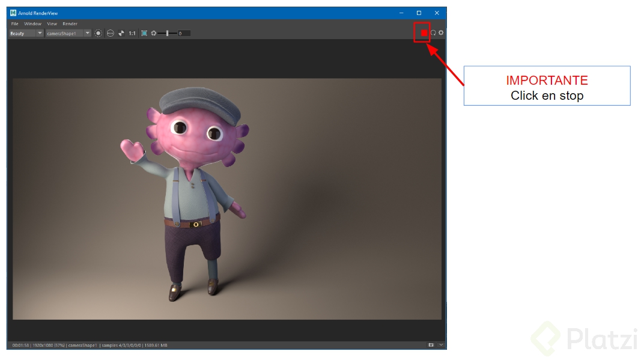Open the Render menu
Viewport: 644px width, 360px height.
coord(70,24)
